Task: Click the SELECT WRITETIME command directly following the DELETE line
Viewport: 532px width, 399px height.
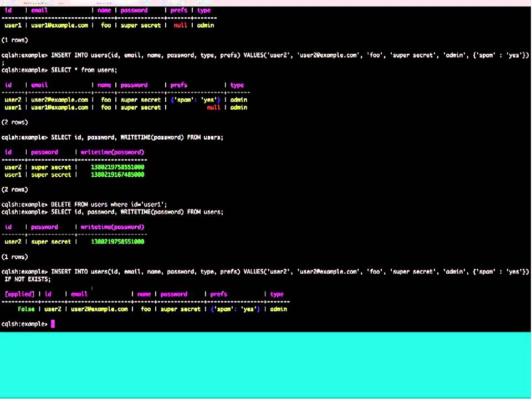Action: point(137,212)
